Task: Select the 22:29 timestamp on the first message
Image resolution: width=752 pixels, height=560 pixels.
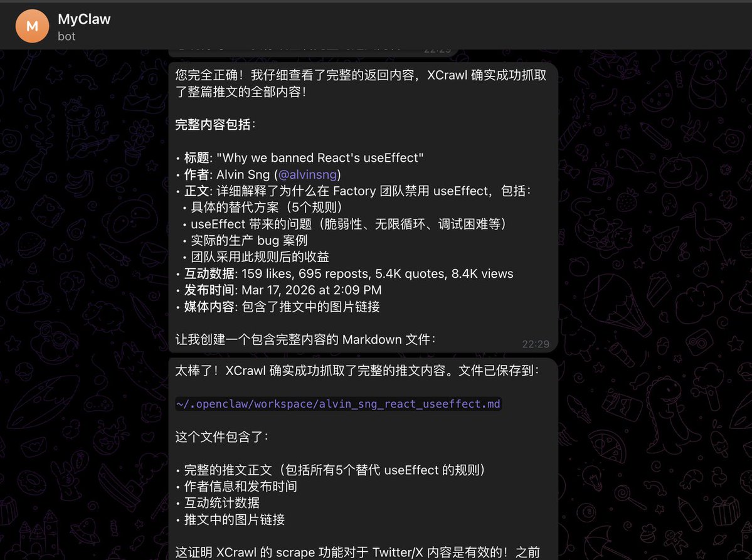Action: 536,344
